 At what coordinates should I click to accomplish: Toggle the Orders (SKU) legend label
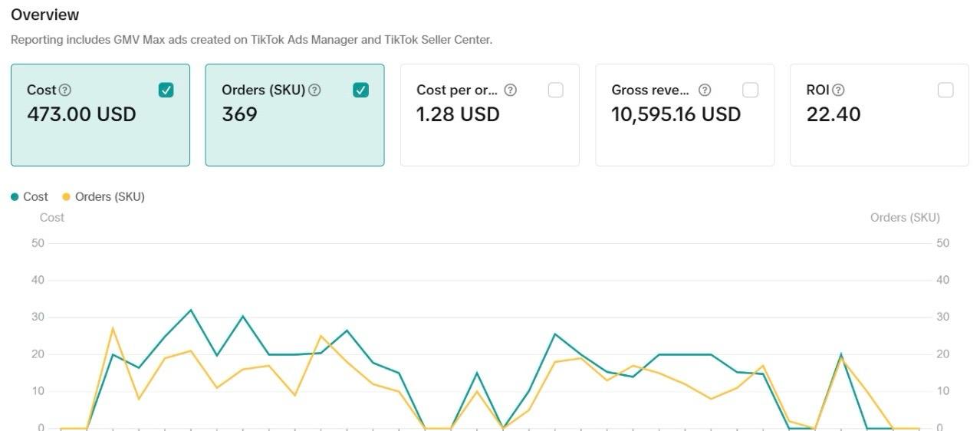point(110,197)
